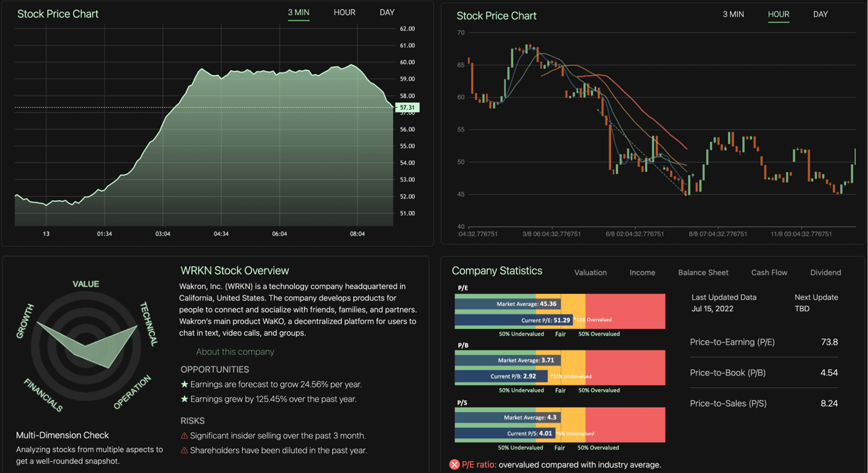Click the red P/E ratio error icon
This screenshot has width=868, height=473.
[x=454, y=465]
